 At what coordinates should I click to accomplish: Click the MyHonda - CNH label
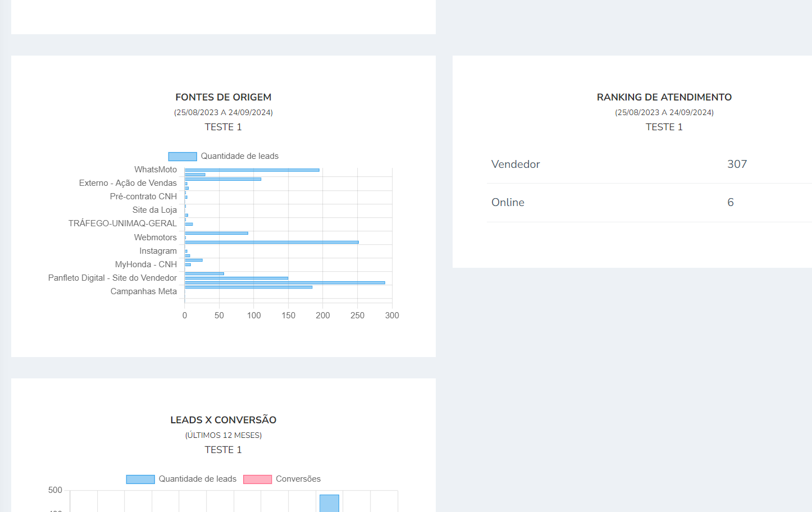tap(146, 264)
